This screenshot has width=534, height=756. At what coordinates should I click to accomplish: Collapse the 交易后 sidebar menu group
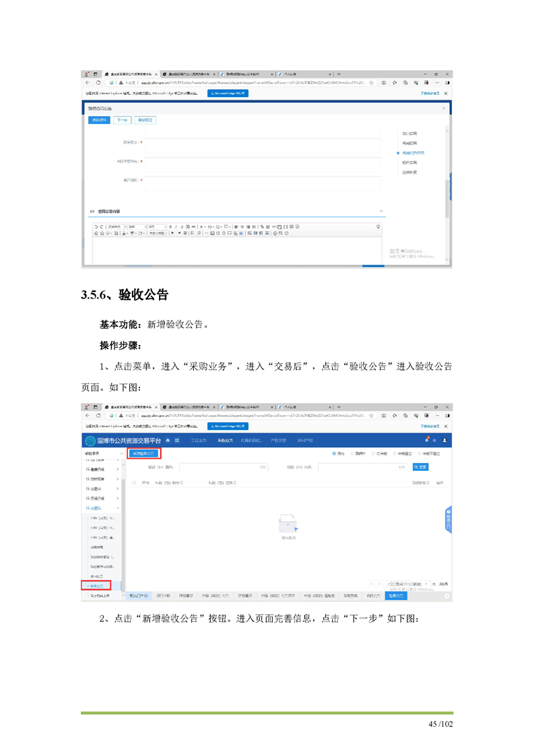(119, 507)
